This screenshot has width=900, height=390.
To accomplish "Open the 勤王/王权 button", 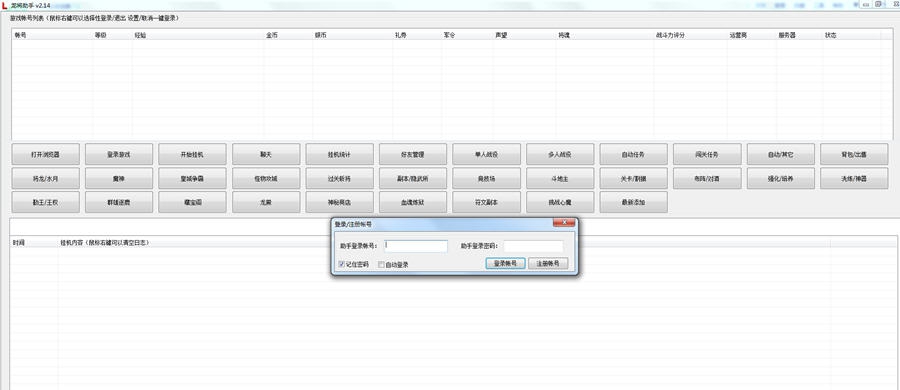I will [x=45, y=202].
